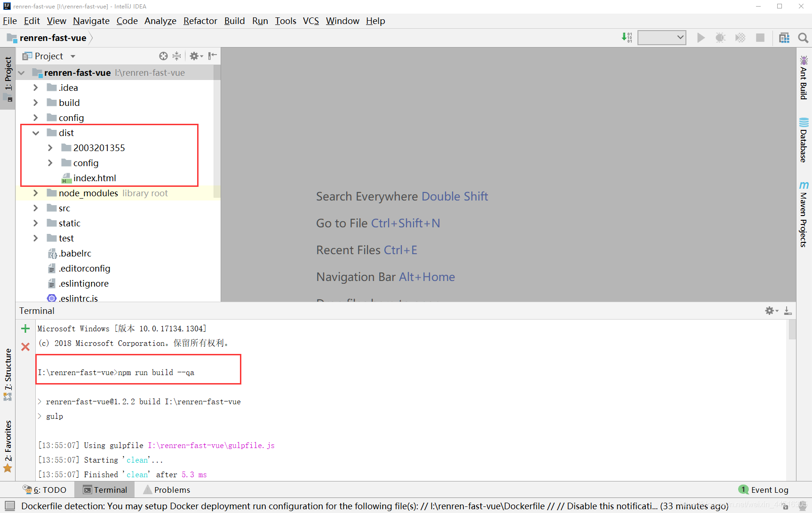Viewport: 812px width, 513px height.
Task: Expand the 2003201355 folder
Action: coord(50,148)
